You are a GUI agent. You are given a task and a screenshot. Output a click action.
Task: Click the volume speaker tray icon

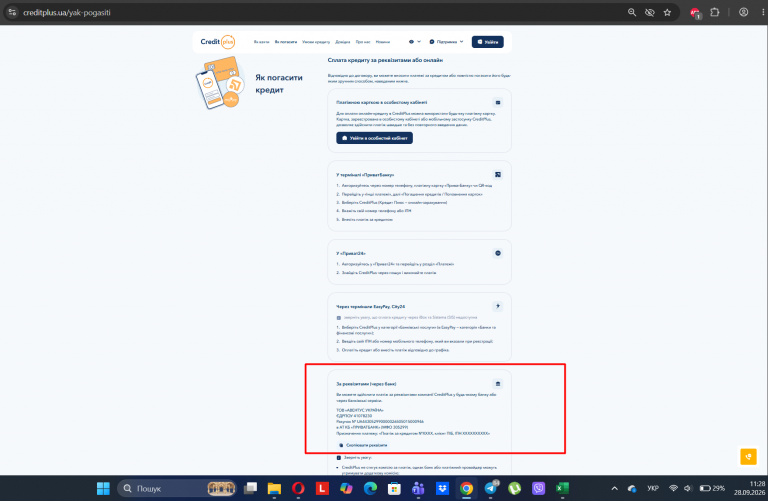[x=688, y=488]
